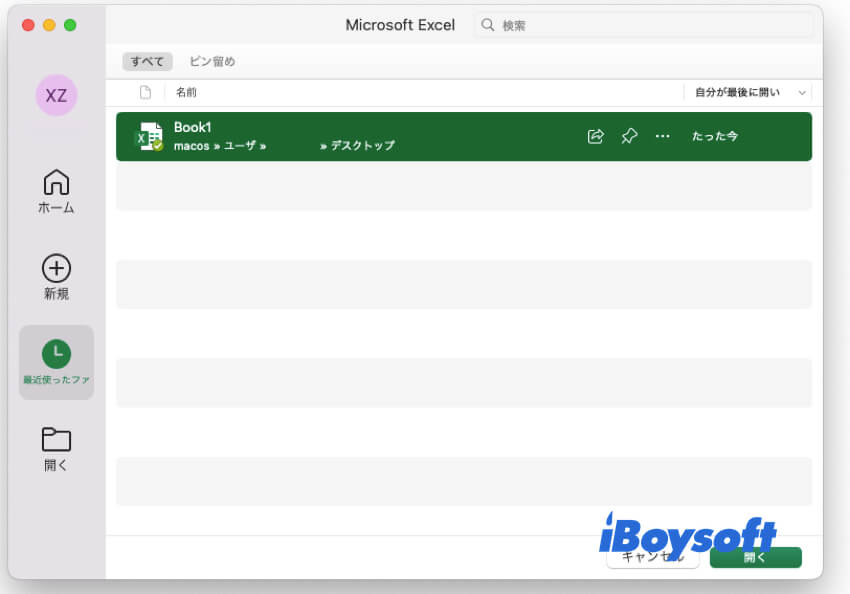This screenshot has height=594, width=850.
Task: Click the Excel workbook icon next to Book1
Action: tap(151, 135)
